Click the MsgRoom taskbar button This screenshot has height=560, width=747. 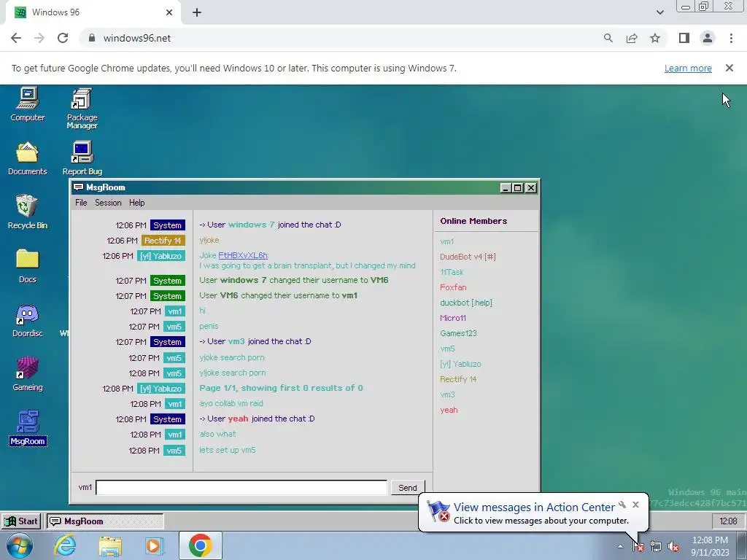tap(105, 521)
